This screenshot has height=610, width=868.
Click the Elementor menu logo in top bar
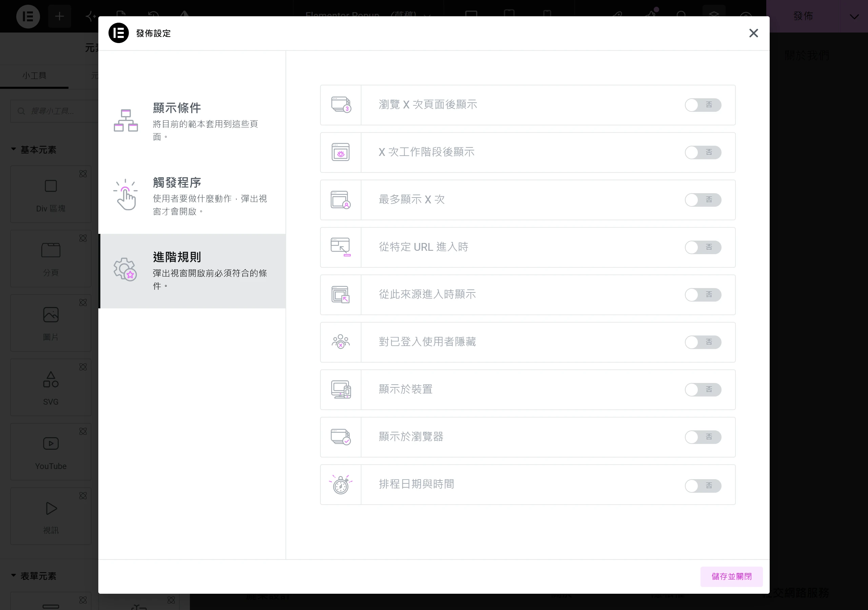28,16
